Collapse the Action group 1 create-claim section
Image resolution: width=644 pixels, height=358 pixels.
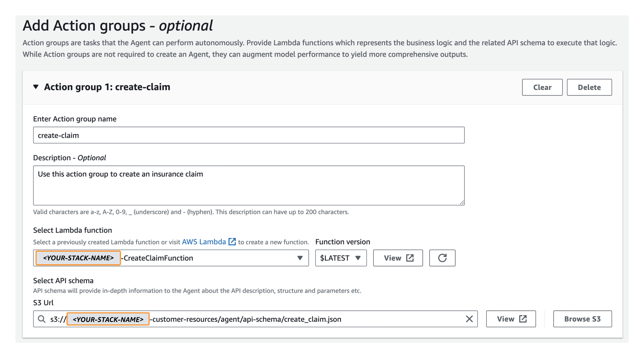36,87
